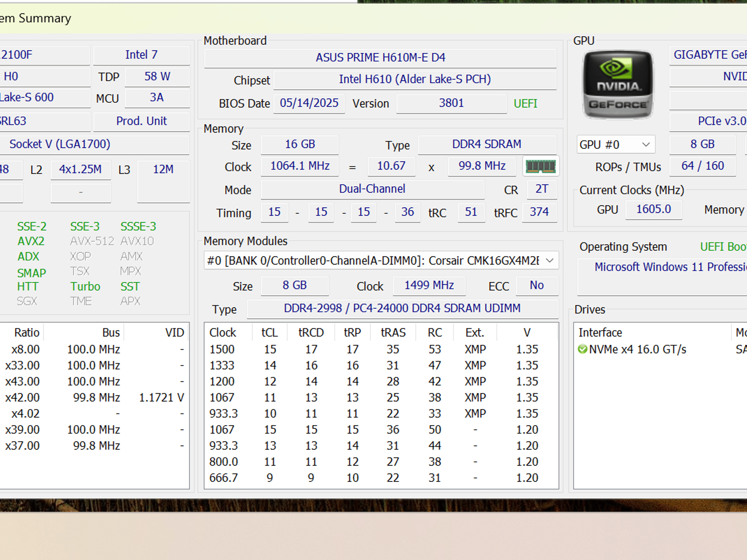This screenshot has width=747, height=560.
Task: Select the 1200 XMP timing row
Action: (x=381, y=381)
